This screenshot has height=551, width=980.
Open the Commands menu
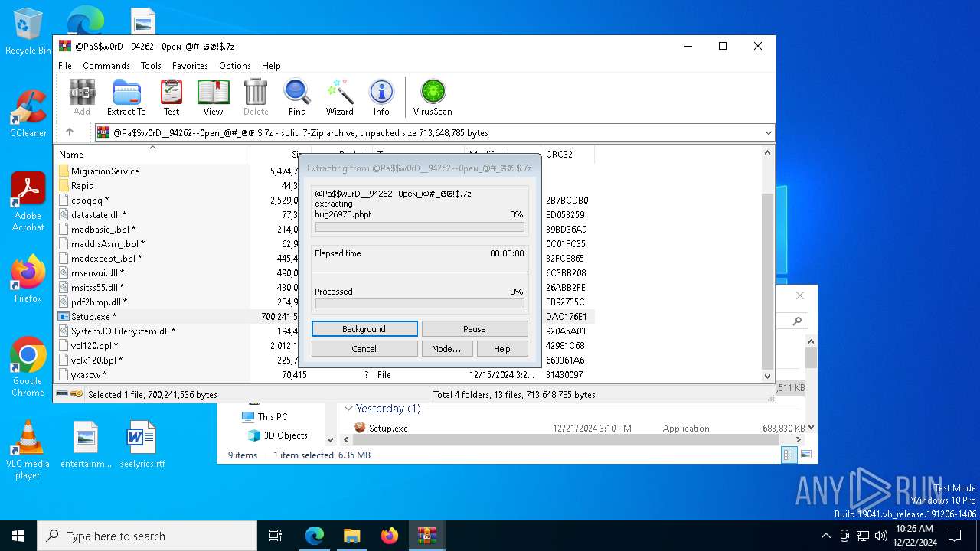point(106,66)
